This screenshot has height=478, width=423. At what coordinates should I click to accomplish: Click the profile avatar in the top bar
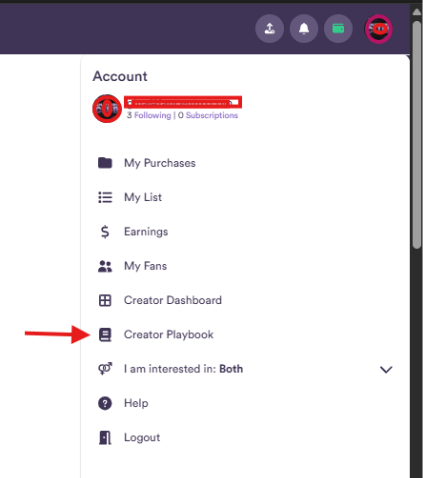(378, 29)
